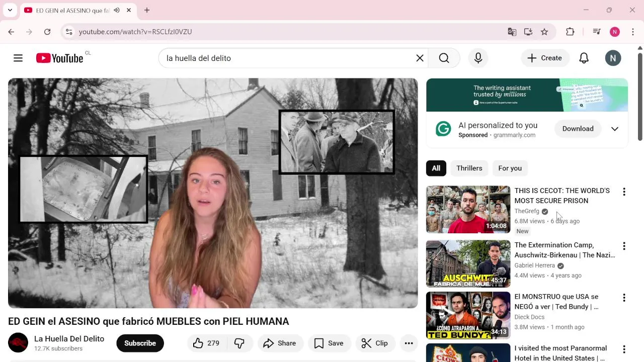Select the Thrillers filter chip
The image size is (644, 362).
[x=469, y=168]
